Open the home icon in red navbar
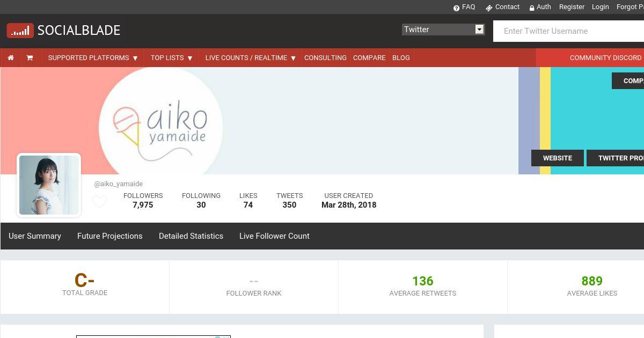Viewport: 644px width, 338px height. point(11,58)
